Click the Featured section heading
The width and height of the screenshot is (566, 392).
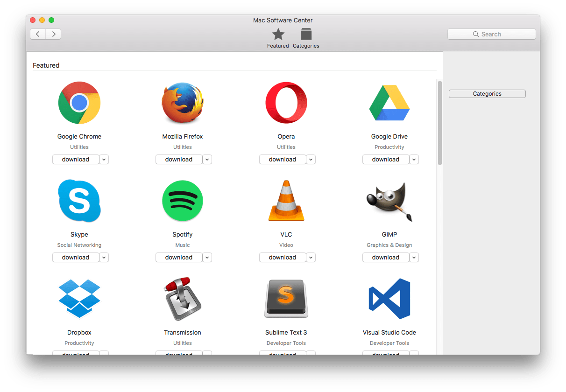[46, 65]
